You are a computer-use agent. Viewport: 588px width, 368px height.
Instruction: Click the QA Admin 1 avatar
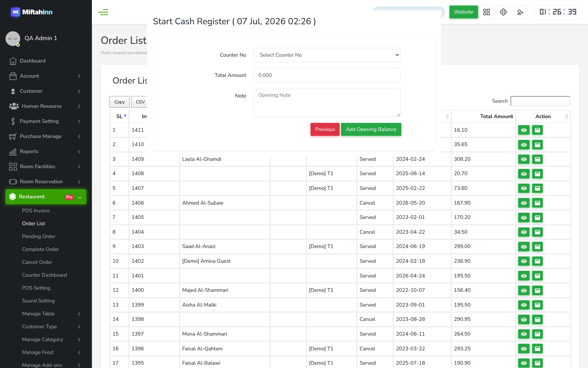[x=13, y=38]
